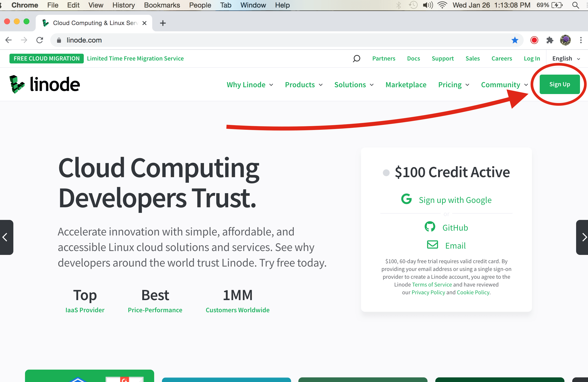Select the bullet beside $100 Credit Active
The image size is (588, 382).
tap(386, 173)
